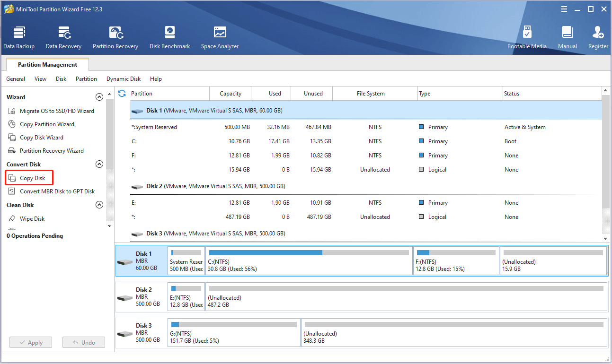Choose Convert MBR Disk to GPT Disk
Viewport: 612px width, 364px height.
coord(52,191)
